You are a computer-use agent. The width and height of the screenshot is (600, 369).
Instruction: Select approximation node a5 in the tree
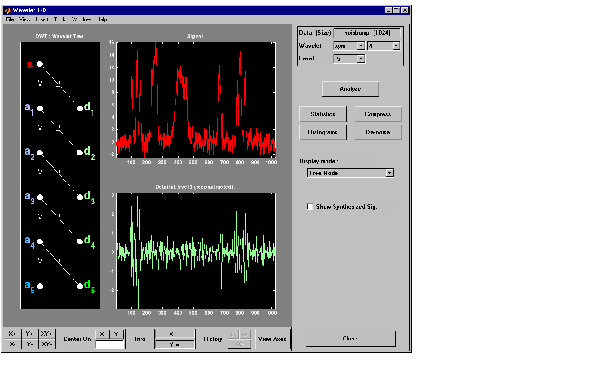(x=40, y=286)
